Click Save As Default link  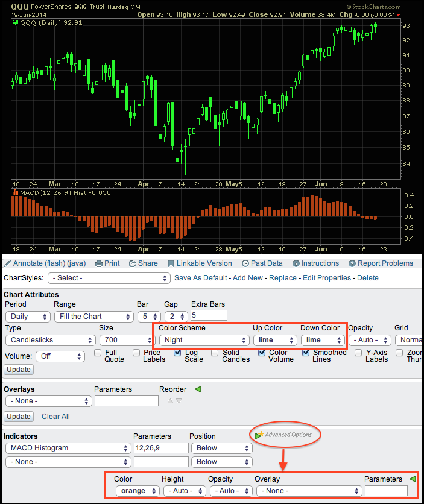(x=201, y=278)
